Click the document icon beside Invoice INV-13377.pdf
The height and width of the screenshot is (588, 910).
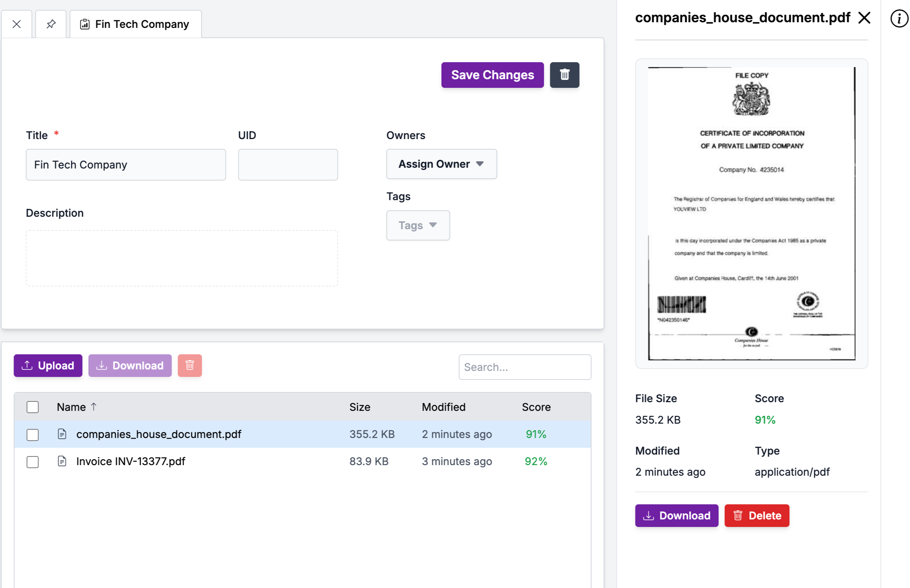point(62,461)
